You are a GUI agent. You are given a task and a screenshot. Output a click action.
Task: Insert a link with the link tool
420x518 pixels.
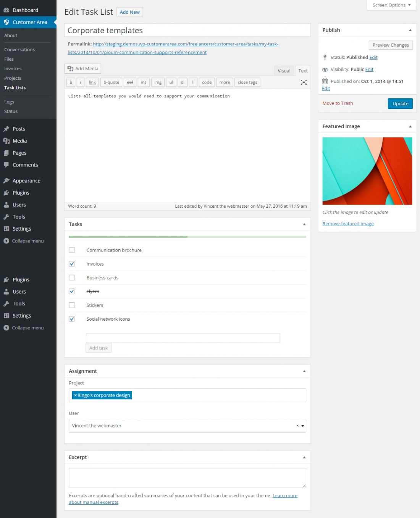[92, 82]
